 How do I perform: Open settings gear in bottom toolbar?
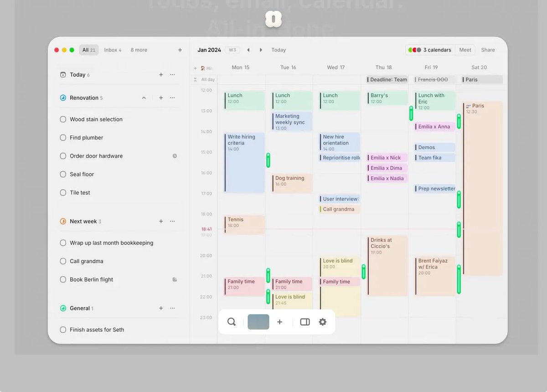coord(323,322)
